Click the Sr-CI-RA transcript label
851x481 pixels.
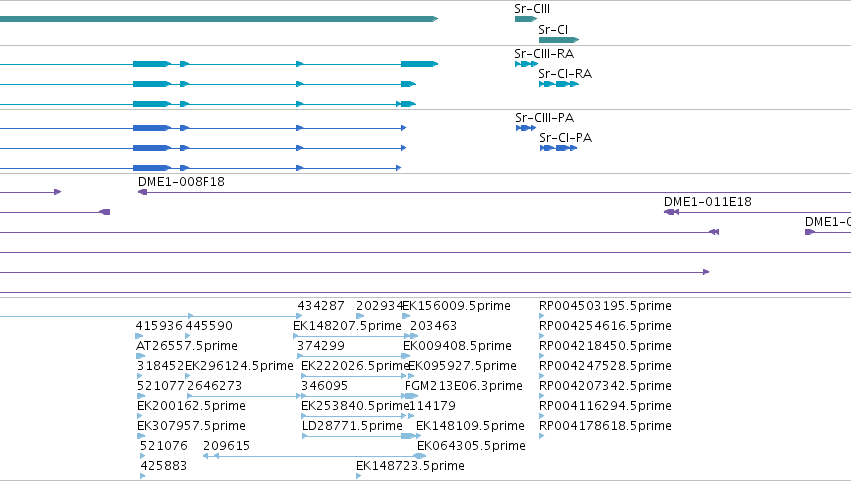[x=565, y=74]
